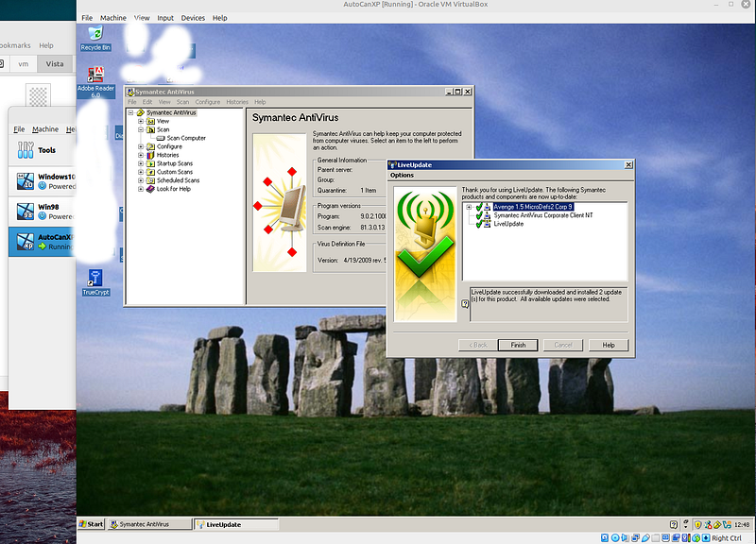Click the XP Start button
The width and height of the screenshot is (756, 544).
click(x=91, y=524)
